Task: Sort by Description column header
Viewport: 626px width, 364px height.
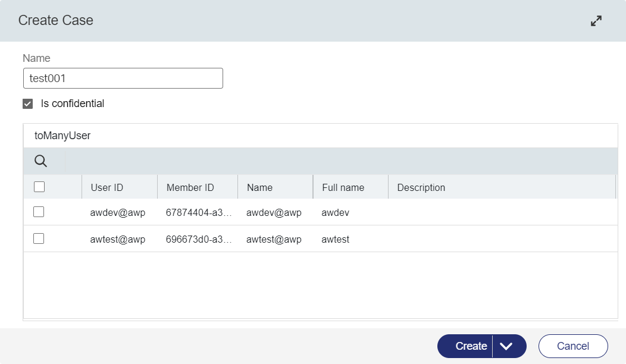Action: (421, 187)
